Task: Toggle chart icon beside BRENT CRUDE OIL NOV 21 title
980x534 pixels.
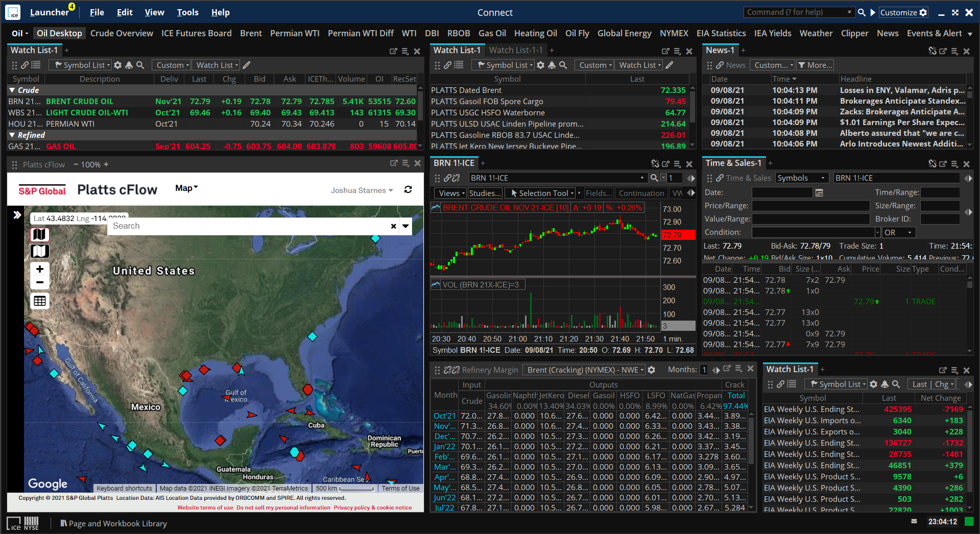Action: pos(436,207)
